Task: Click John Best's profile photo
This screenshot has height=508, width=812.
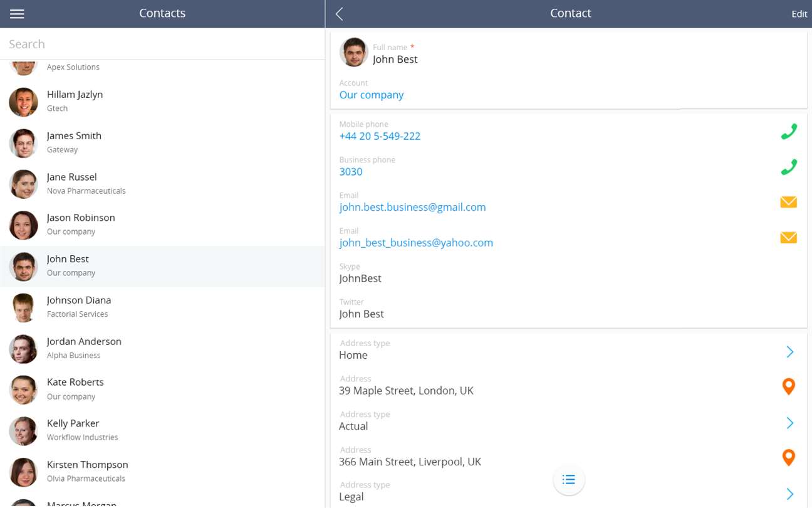Action: 353,52
